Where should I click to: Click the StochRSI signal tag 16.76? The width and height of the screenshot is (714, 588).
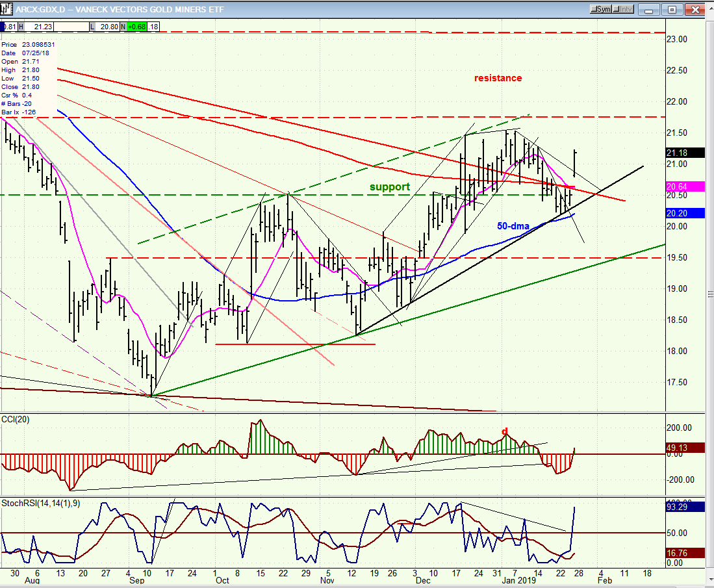685,554
